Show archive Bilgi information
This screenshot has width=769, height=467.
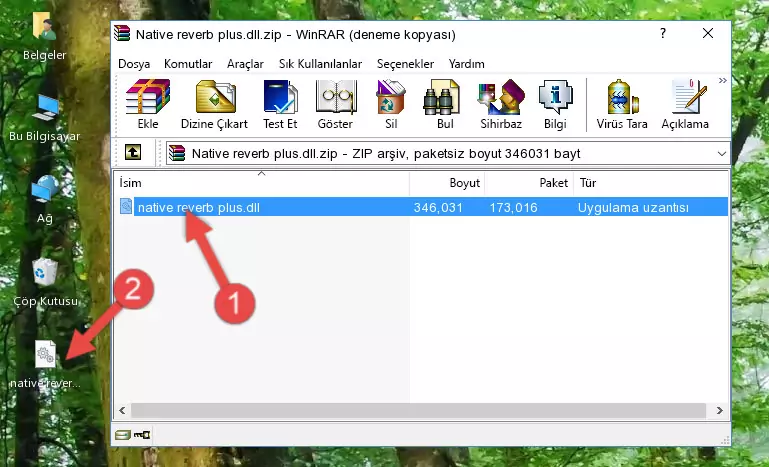(x=555, y=104)
